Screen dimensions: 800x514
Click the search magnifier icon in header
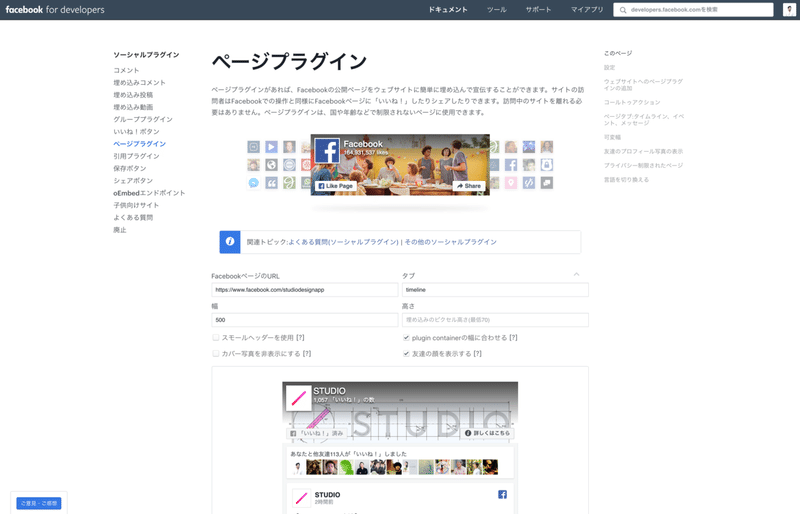623,10
